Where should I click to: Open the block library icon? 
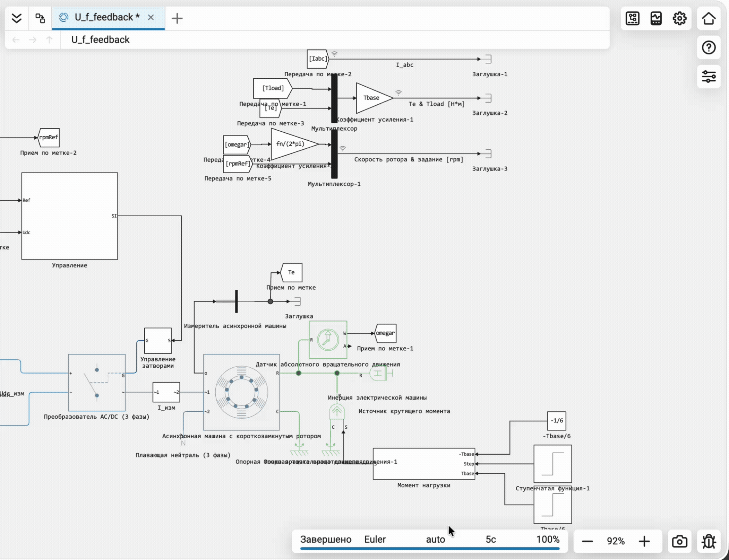coord(632,18)
